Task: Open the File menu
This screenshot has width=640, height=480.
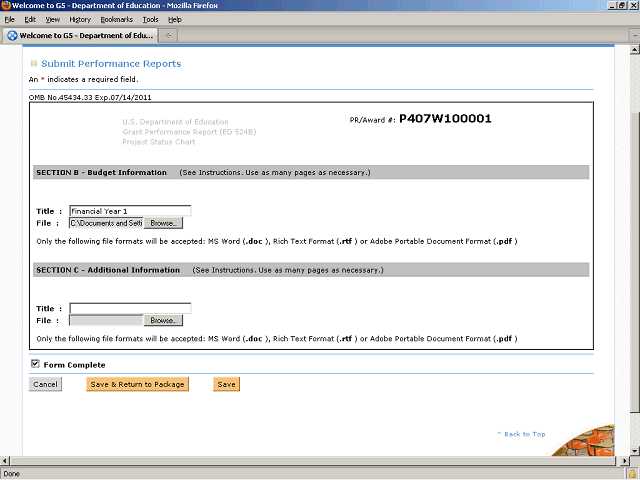Action: tap(9, 20)
